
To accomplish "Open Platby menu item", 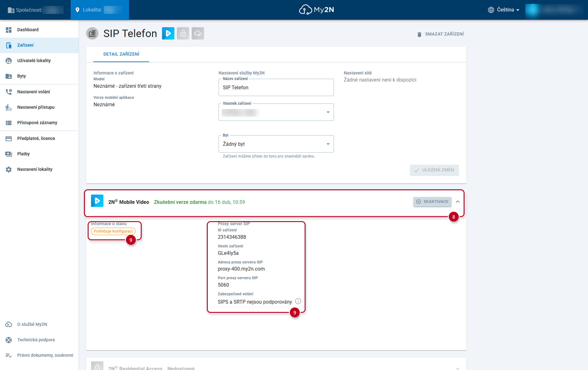I will 39,154.
